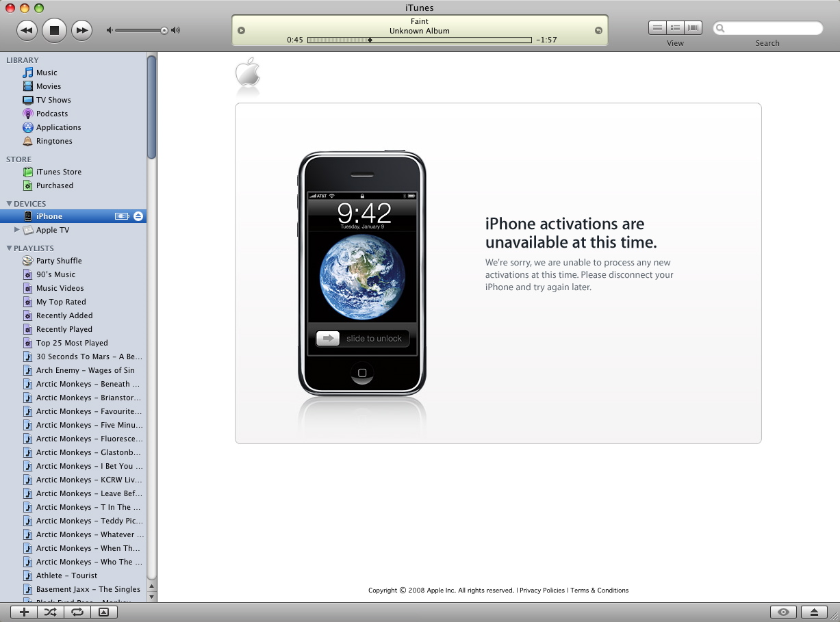Open the Privacy Policies link
The width and height of the screenshot is (840, 622).
pos(542,591)
